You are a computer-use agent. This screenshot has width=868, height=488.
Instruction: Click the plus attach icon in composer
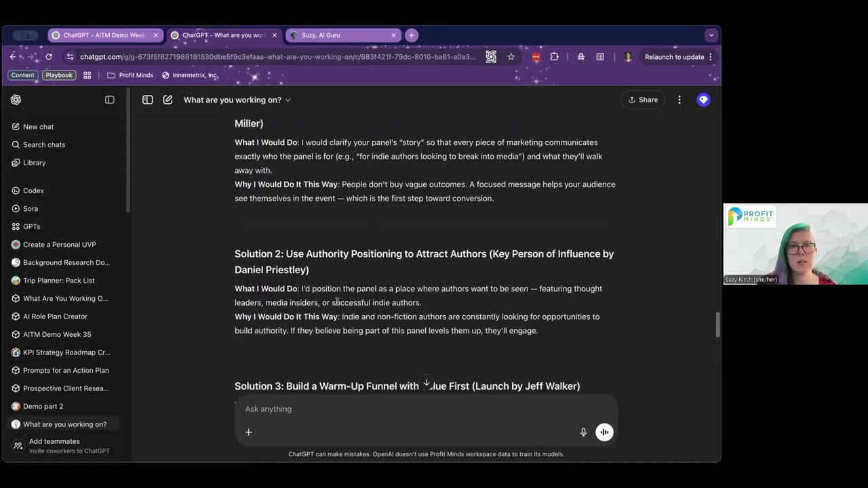tap(249, 432)
